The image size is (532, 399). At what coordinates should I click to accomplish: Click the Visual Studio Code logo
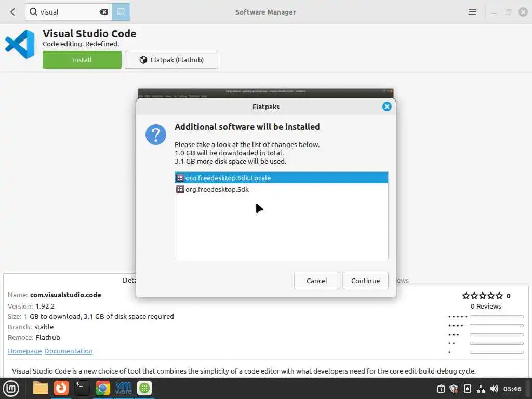pos(20,44)
